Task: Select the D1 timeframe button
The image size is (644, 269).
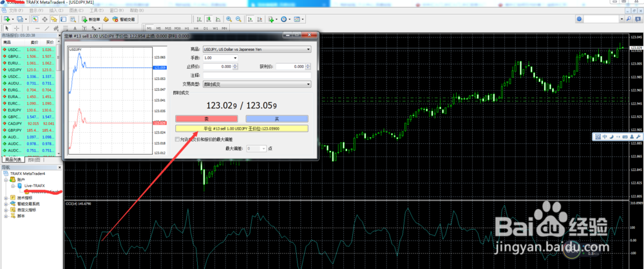Action: tap(206, 28)
